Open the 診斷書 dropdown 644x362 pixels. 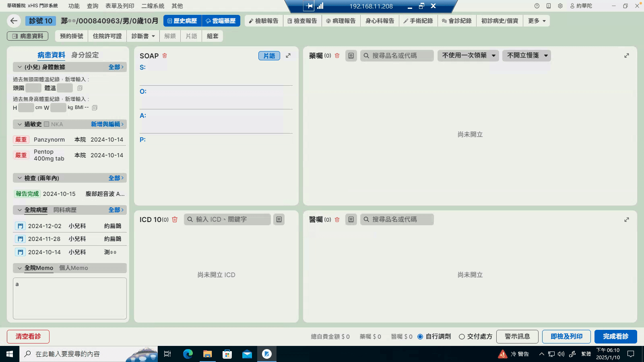pos(143,36)
